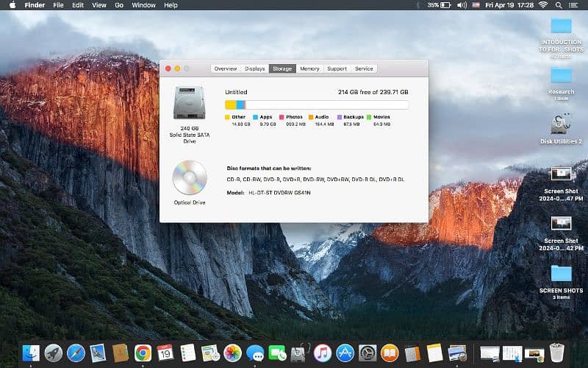Open System Preferences from the Dock

(x=367, y=353)
